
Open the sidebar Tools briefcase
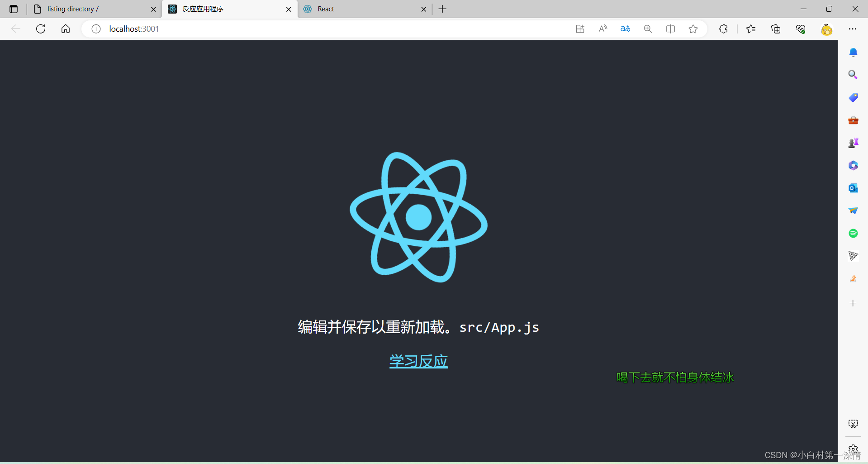click(853, 120)
